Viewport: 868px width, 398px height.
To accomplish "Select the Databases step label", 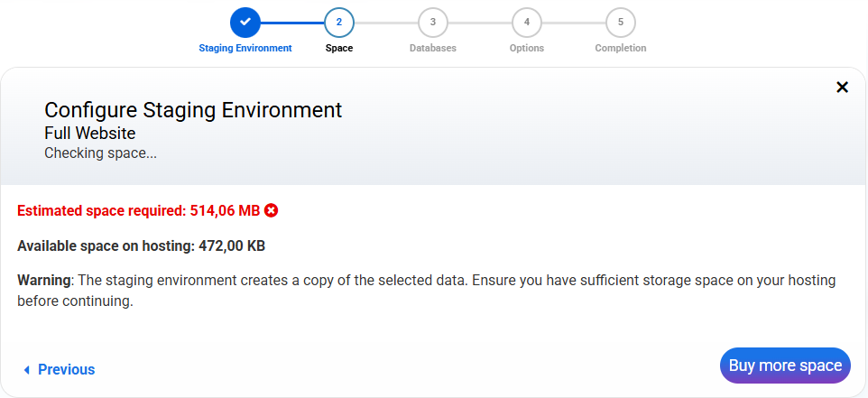I will (x=433, y=48).
